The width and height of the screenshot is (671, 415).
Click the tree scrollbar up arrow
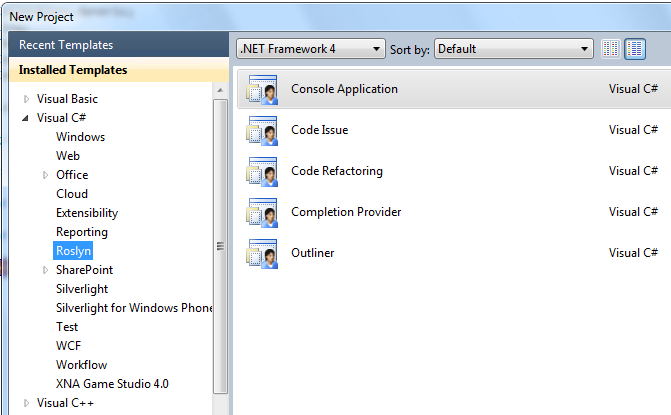(x=220, y=90)
